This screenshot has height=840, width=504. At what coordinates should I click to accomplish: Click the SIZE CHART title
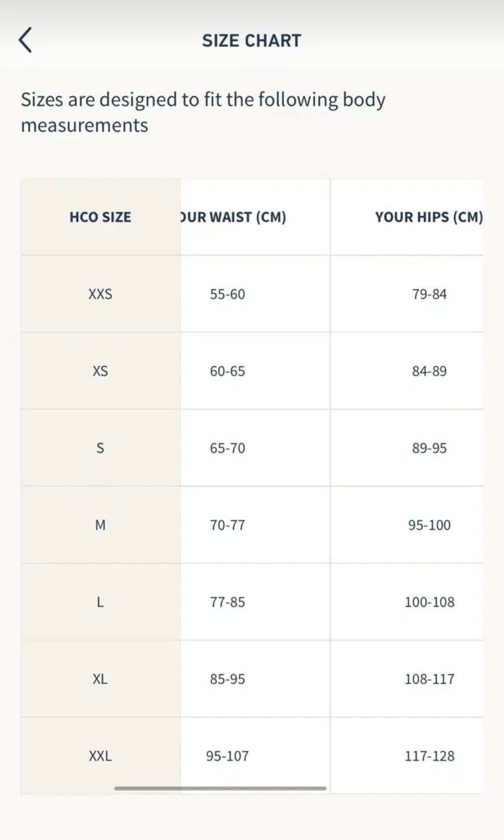[251, 41]
